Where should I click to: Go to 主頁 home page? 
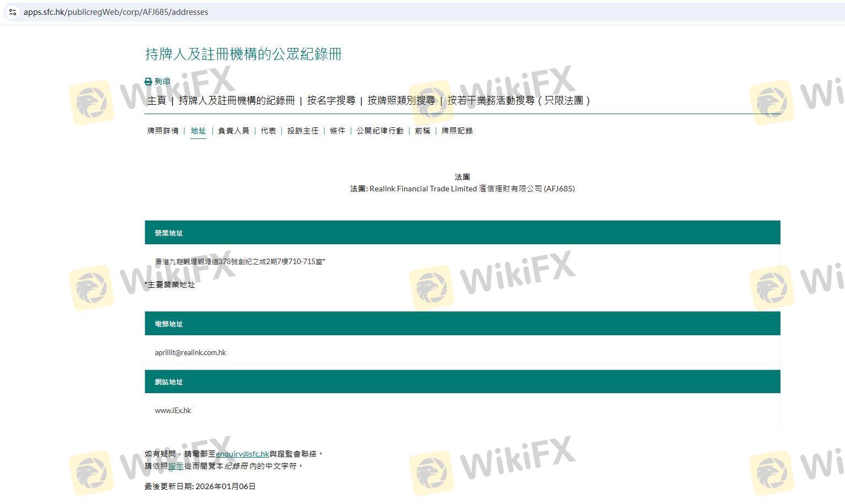click(x=157, y=100)
